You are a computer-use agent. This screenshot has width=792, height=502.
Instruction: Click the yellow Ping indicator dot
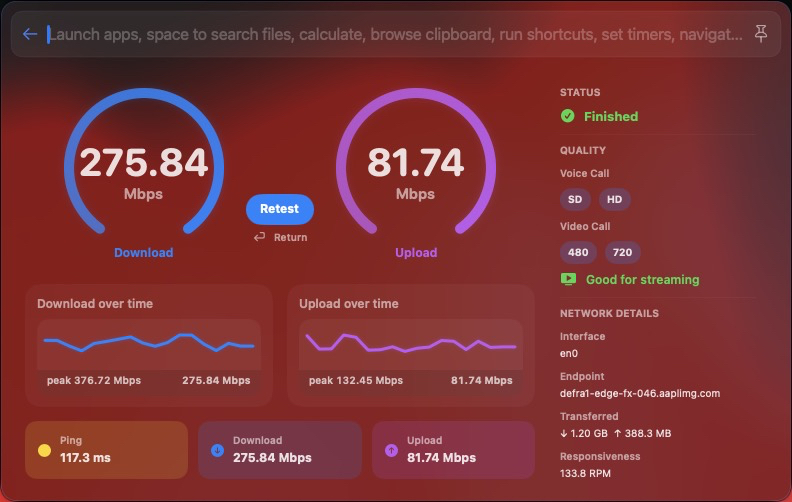[x=44, y=450]
